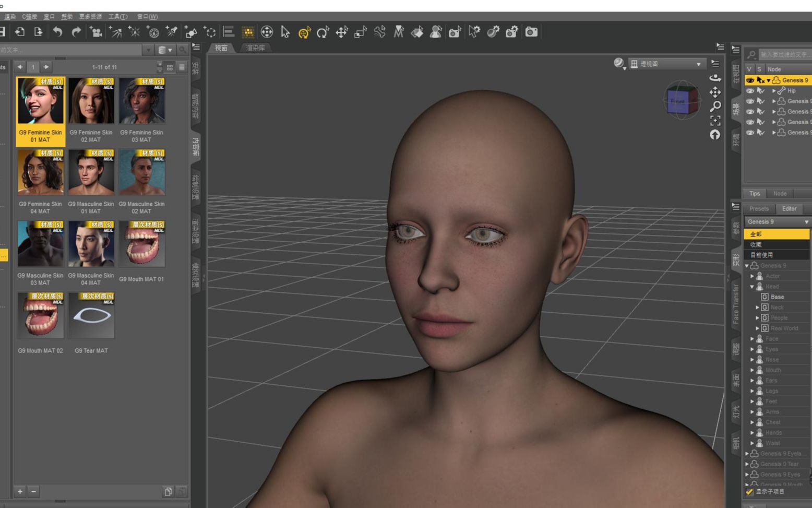812x508 pixels.
Task: Click the reset view up-arrow control
Action: pos(715,135)
